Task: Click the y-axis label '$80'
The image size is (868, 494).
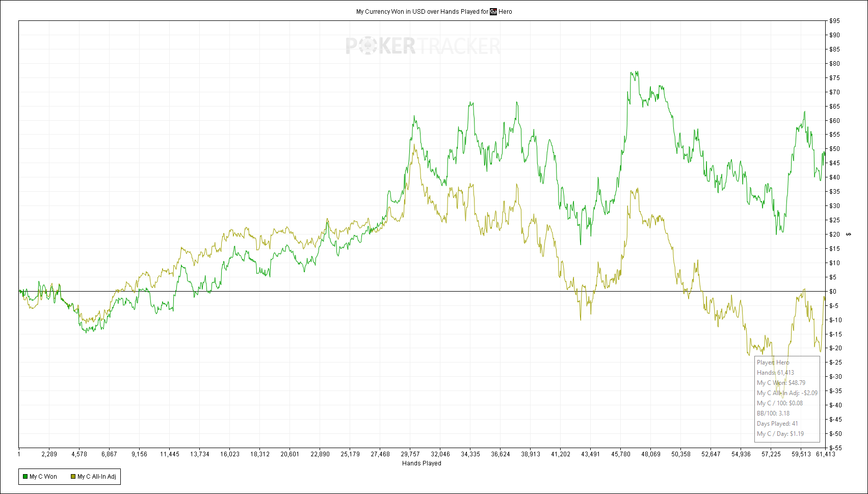Action: (835, 64)
